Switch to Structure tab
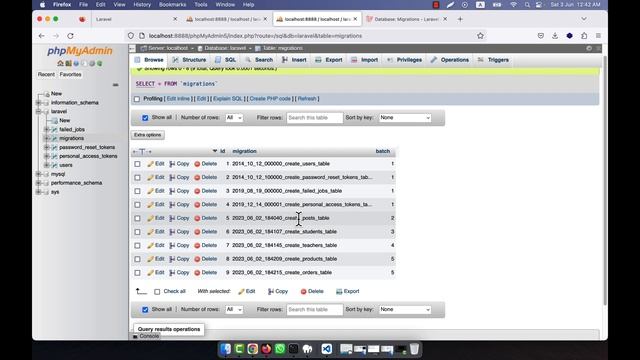 pos(189,60)
